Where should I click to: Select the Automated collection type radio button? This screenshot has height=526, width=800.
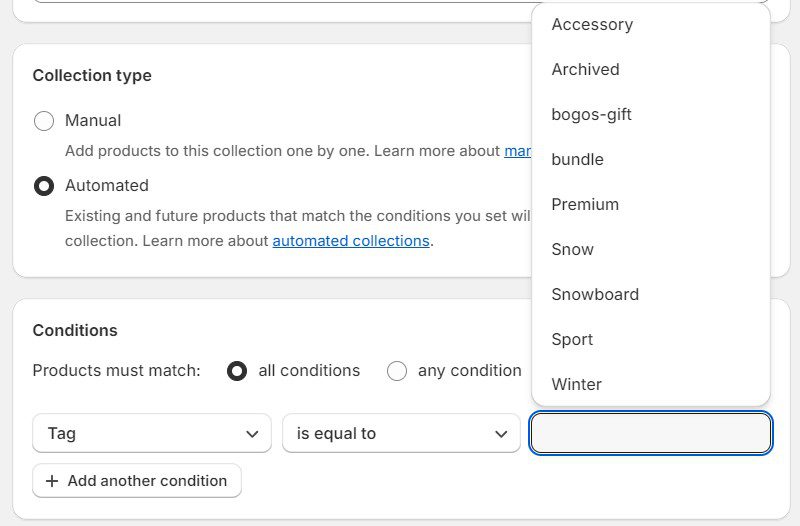pyautogui.click(x=44, y=186)
